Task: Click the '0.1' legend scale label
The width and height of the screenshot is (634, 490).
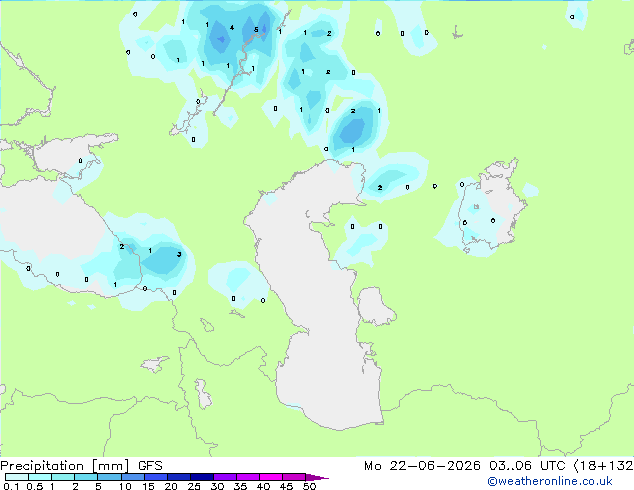Action: pos(11,486)
